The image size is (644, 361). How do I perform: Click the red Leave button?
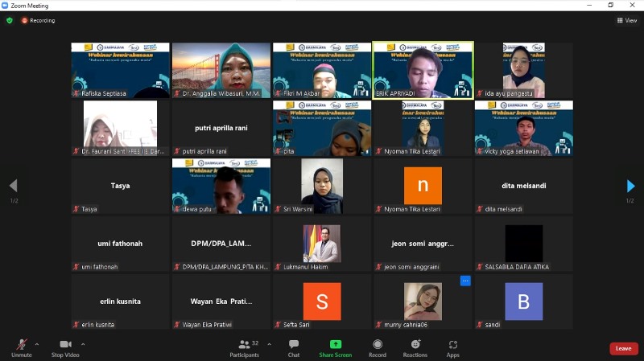tap(623, 348)
